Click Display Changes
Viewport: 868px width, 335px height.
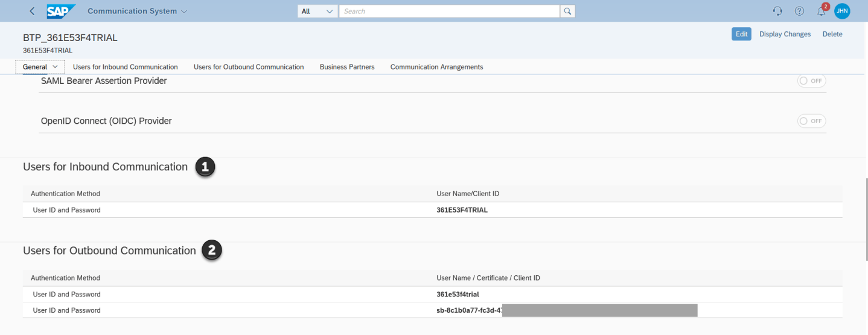(x=785, y=34)
